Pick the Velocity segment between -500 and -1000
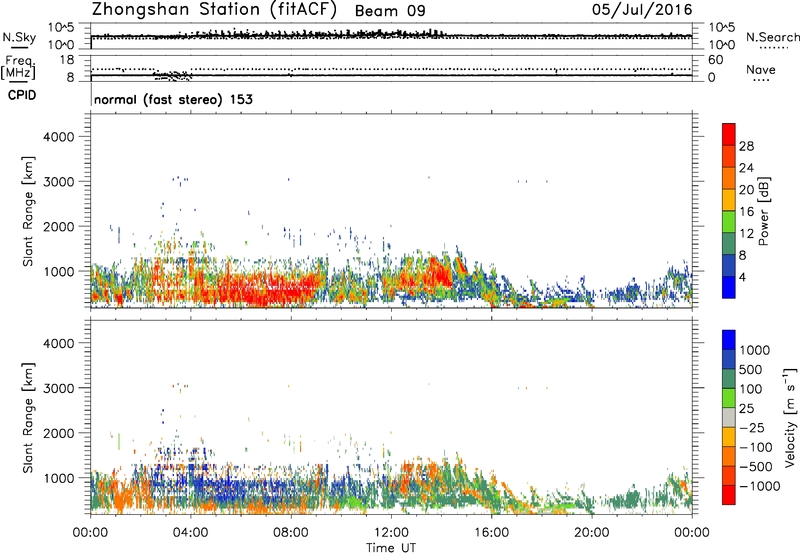Viewport: 800px width, 554px height. click(729, 475)
